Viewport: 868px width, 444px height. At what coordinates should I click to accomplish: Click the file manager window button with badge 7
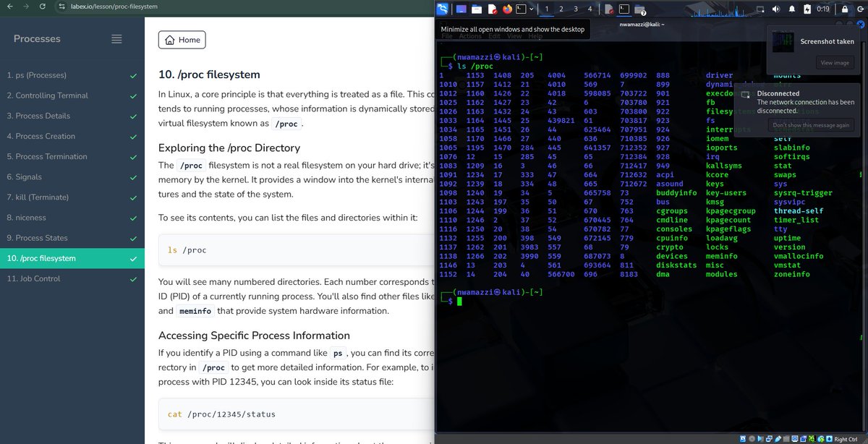tap(641, 9)
